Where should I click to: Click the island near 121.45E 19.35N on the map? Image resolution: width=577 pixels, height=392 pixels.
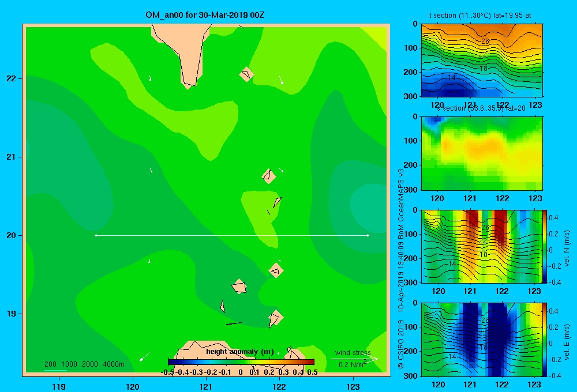tap(239, 286)
